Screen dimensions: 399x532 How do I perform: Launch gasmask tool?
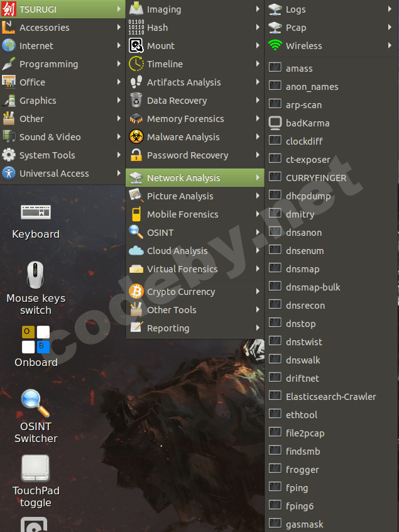click(x=331, y=524)
